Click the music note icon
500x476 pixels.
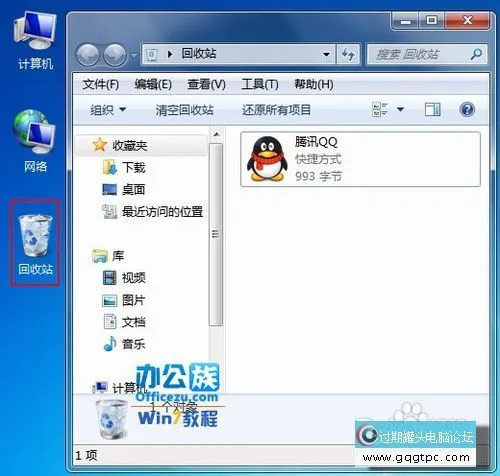click(x=110, y=344)
